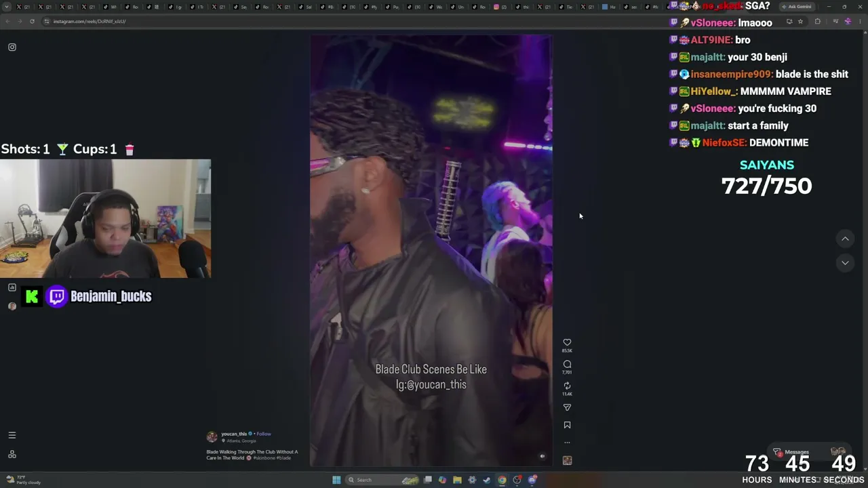The height and width of the screenshot is (488, 868).
Task: Save the reel with the bookmark icon
Action: click(567, 425)
